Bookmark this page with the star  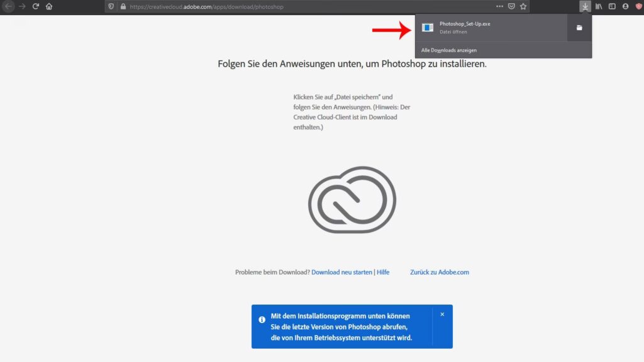(x=523, y=6)
